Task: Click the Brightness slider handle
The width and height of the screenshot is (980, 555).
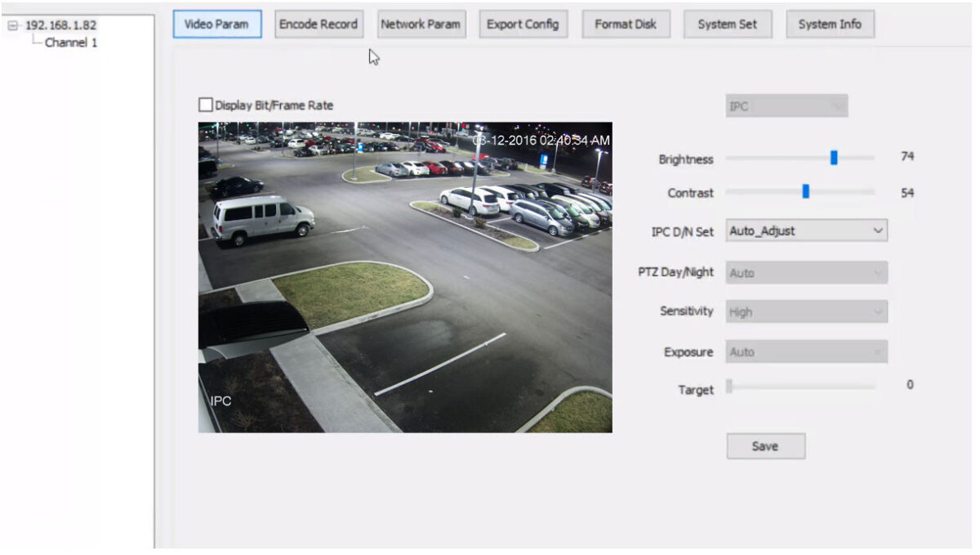Action: pyautogui.click(x=832, y=157)
